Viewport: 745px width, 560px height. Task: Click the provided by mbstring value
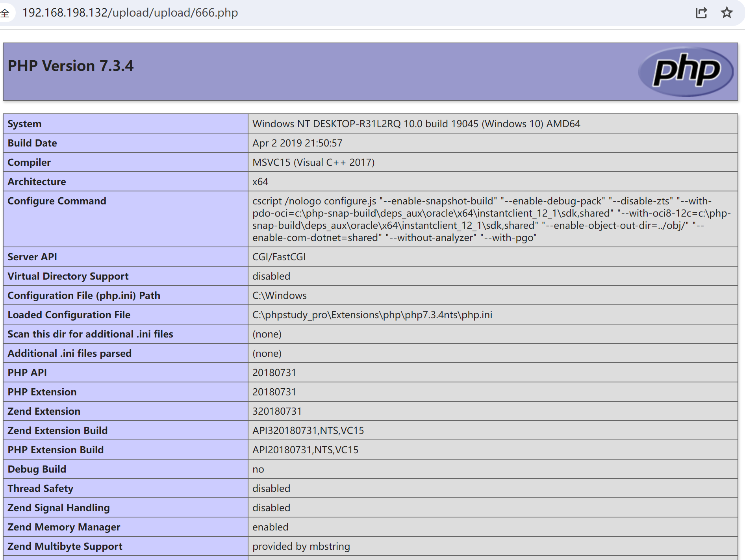[x=301, y=546]
